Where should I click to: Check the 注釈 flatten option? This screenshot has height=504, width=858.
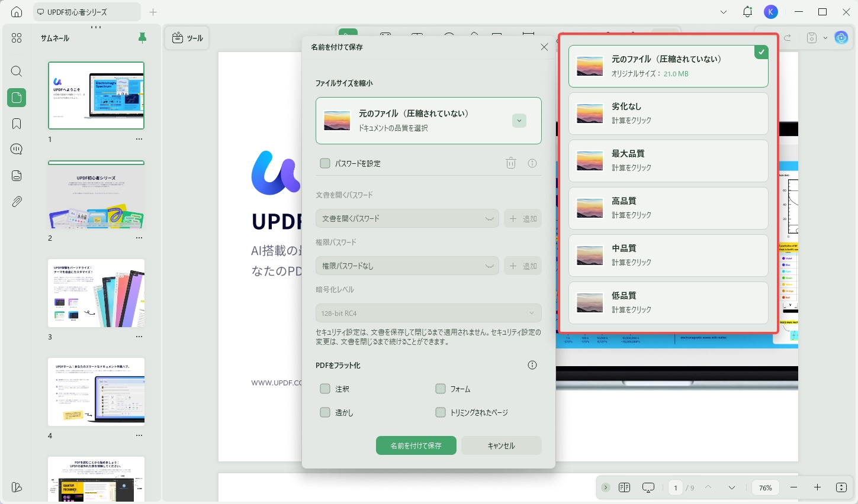click(325, 389)
